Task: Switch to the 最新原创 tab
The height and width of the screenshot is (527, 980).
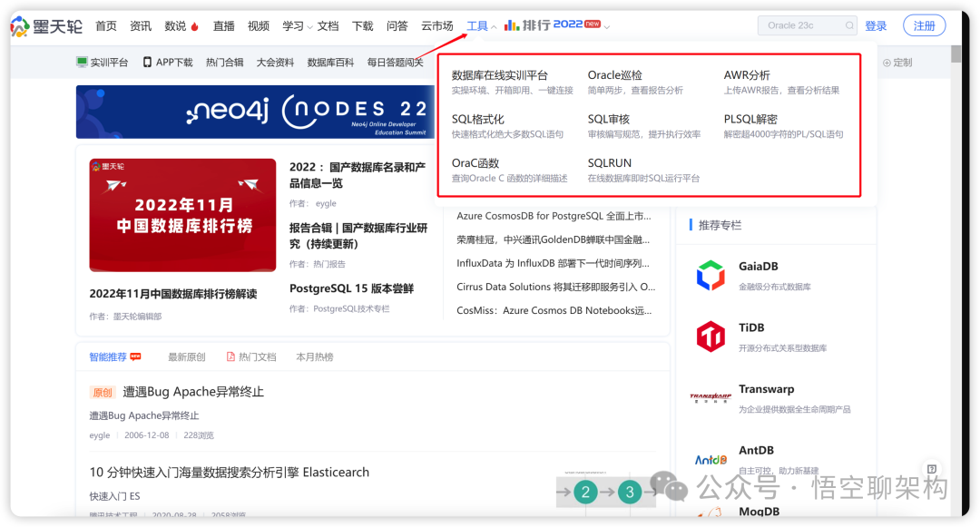Action: click(185, 356)
